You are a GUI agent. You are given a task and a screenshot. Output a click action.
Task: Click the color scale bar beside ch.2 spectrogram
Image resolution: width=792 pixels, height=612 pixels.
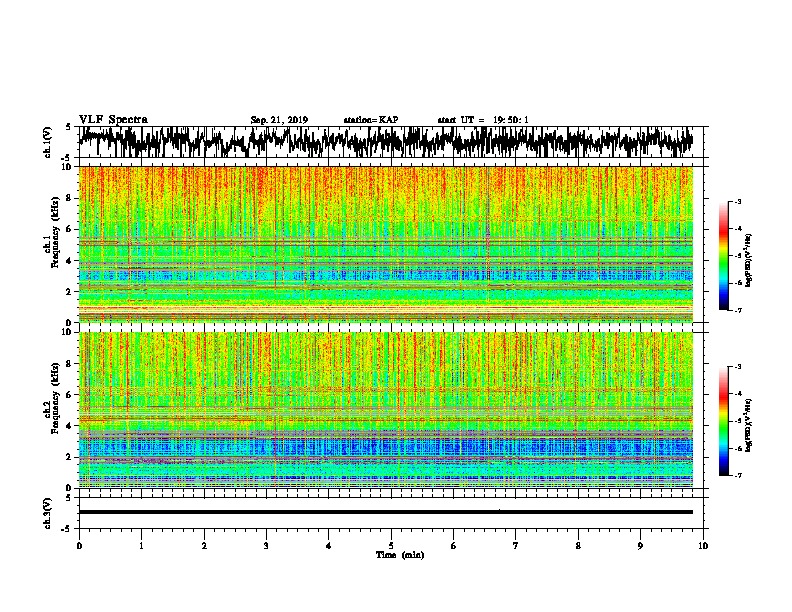724,421
